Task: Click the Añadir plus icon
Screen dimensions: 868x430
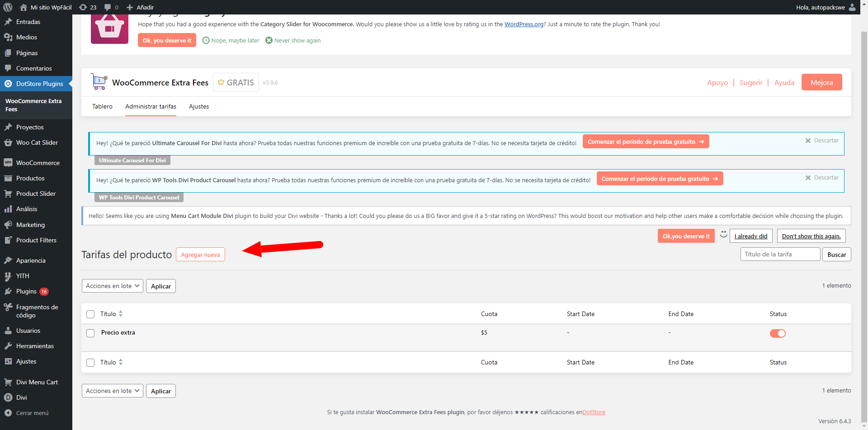Action: (x=130, y=7)
